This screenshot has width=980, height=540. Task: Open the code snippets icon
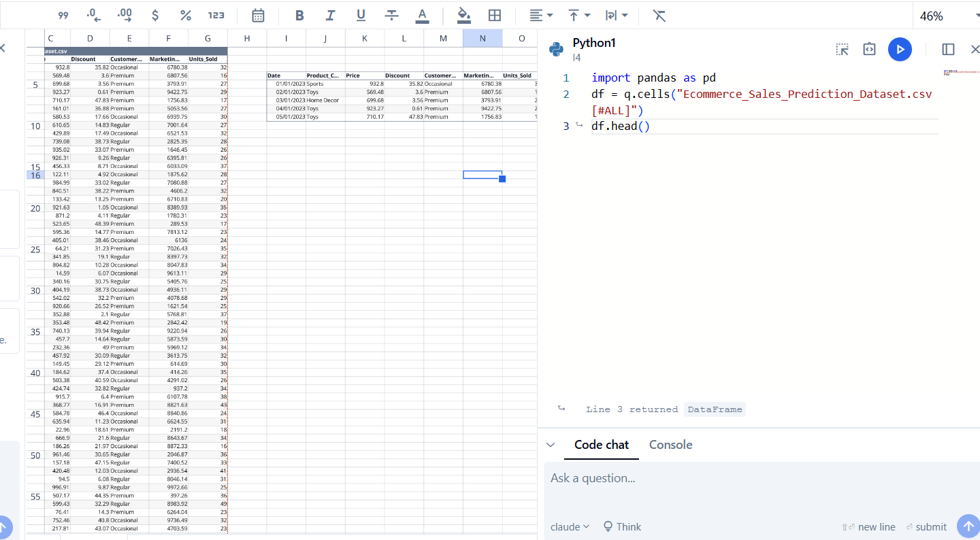869,49
